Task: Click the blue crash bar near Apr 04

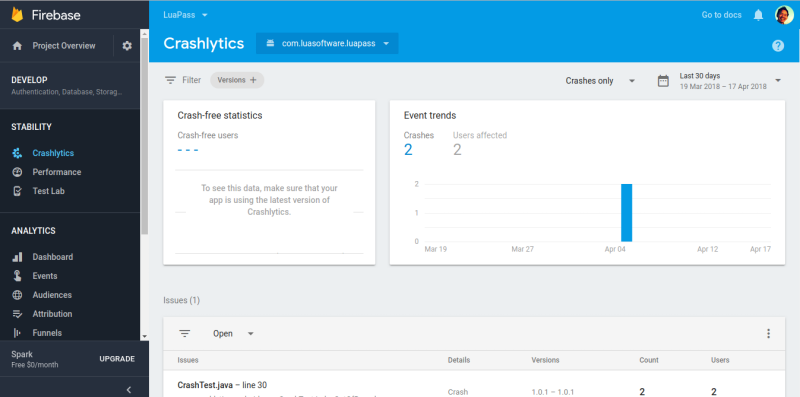Action: pos(627,212)
